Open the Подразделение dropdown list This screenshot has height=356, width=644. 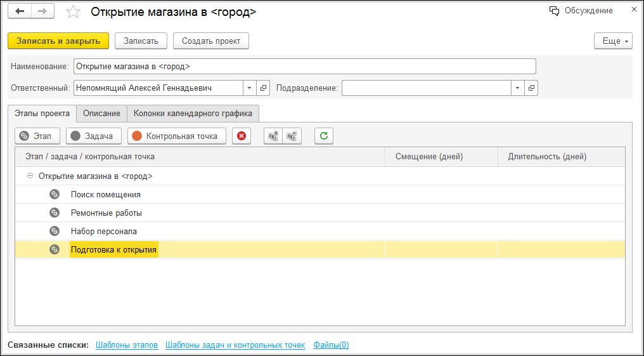(x=517, y=88)
